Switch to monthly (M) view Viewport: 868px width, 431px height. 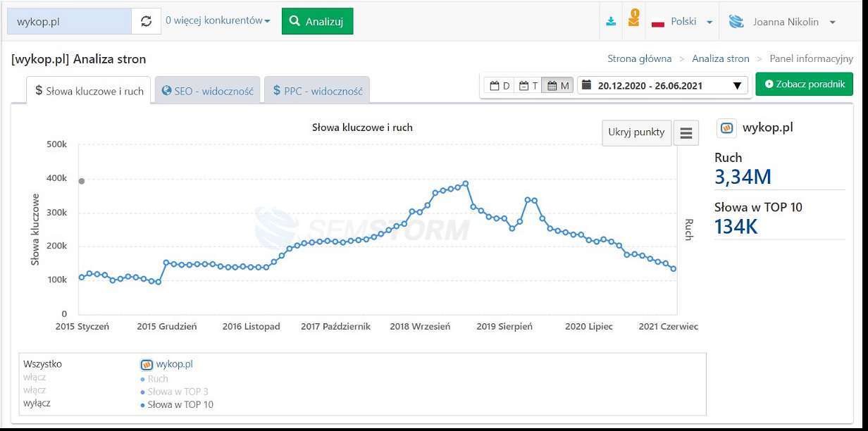point(558,86)
